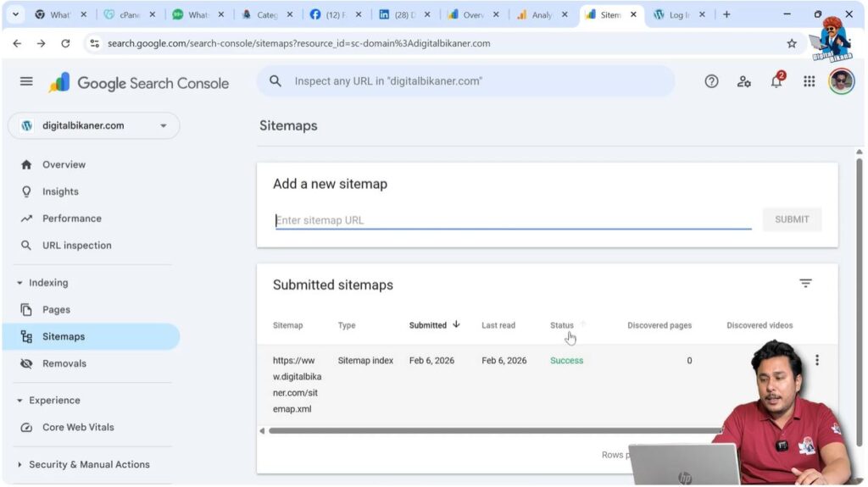Viewport: 868px width, 487px height.
Task: Click the Sitemap column header
Action: [x=288, y=325]
